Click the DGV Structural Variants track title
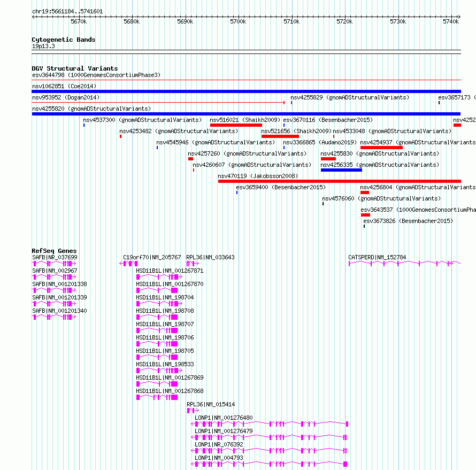 pos(75,68)
